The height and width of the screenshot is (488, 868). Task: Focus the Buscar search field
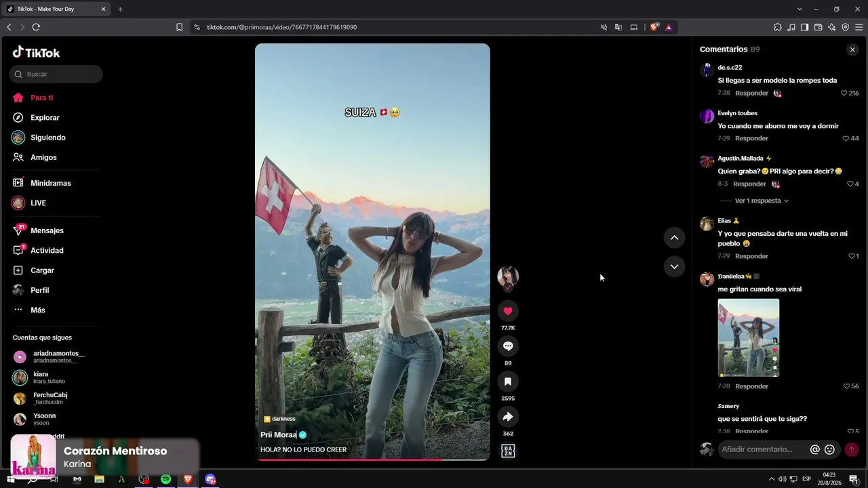tap(56, 74)
